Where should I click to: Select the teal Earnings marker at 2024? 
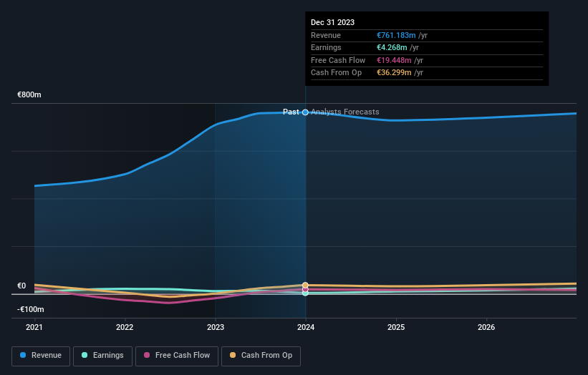coord(305,293)
